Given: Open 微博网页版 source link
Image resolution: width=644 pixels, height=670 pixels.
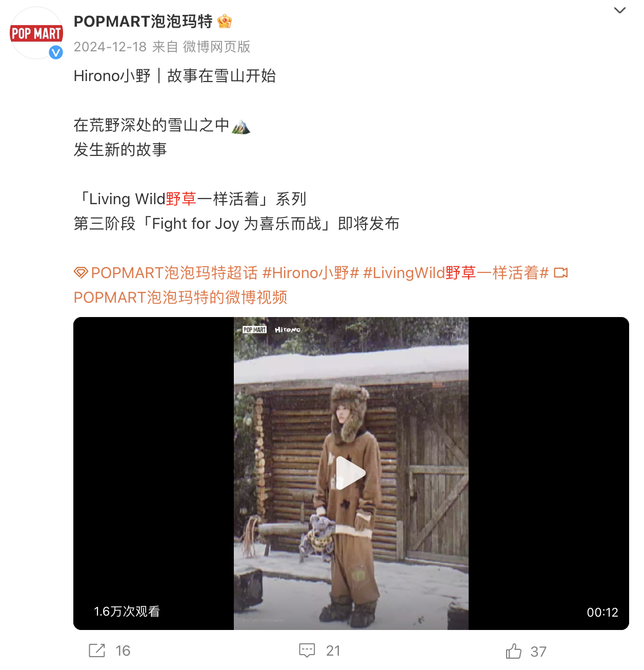Looking at the screenshot, I should point(217,47).
